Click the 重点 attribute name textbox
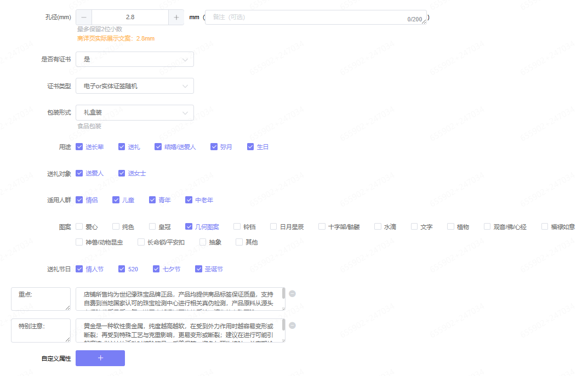Viewport: 588px width, 376px height. tap(41, 299)
